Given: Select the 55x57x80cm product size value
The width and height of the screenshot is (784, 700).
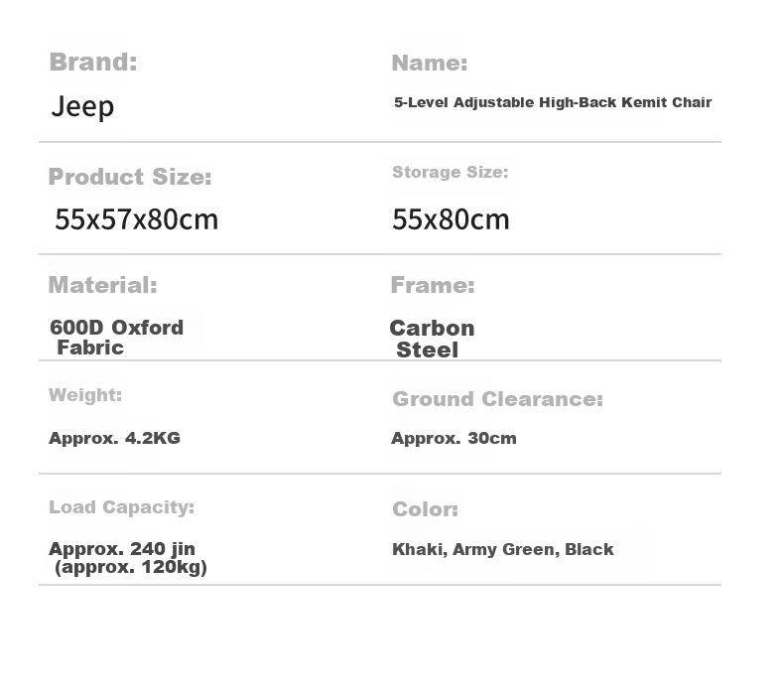Looking at the screenshot, I should (137, 219).
